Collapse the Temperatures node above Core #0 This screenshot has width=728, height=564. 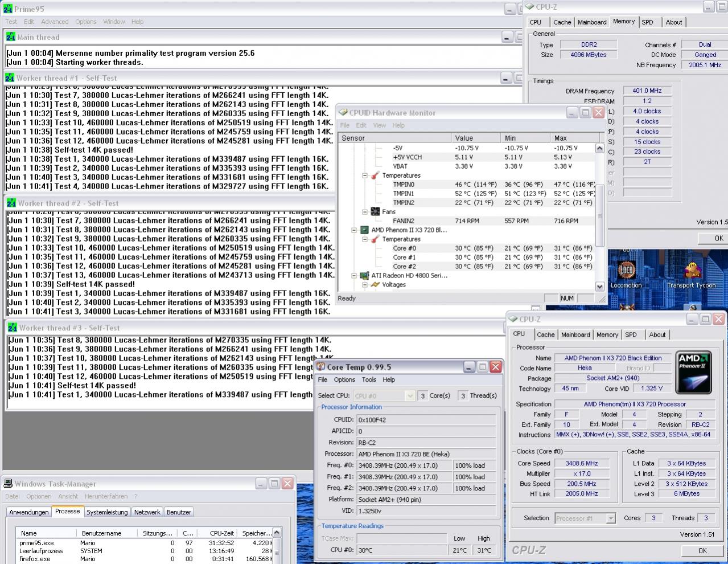365,239
